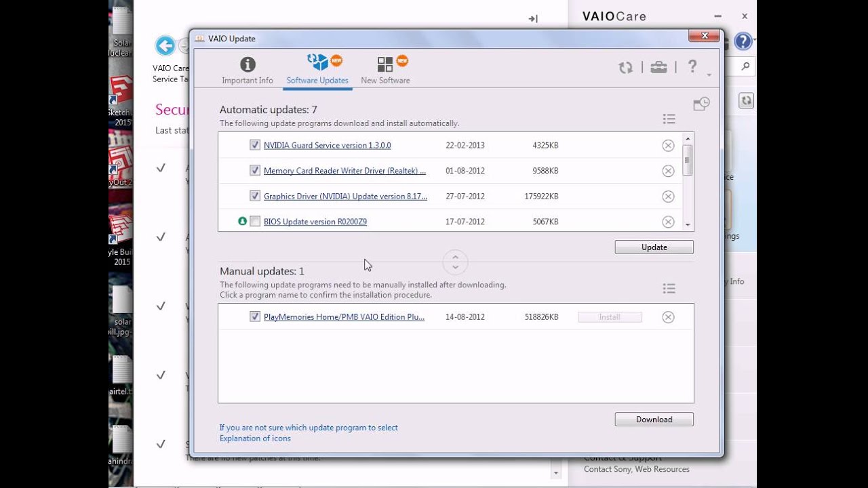This screenshot has width=868, height=488.
Task: Open the toolbox settings icon
Action: 658,67
